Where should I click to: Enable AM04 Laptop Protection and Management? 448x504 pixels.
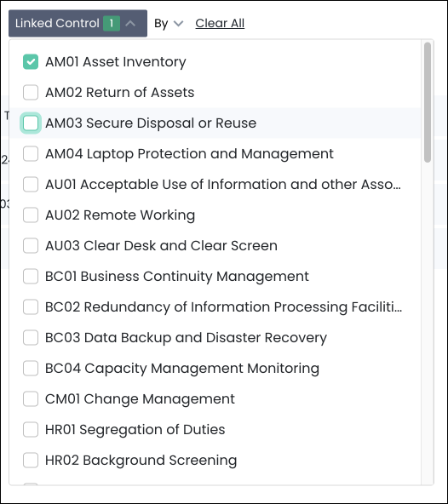coord(31,153)
